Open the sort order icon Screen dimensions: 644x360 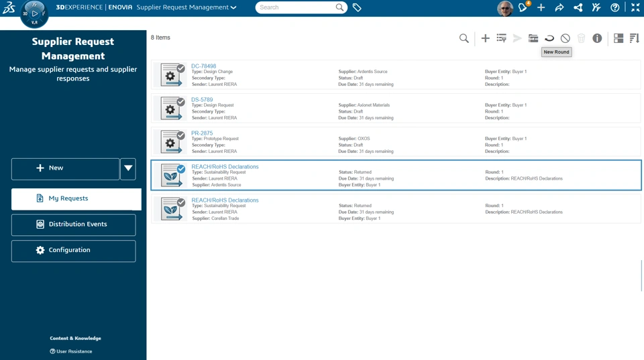635,38
